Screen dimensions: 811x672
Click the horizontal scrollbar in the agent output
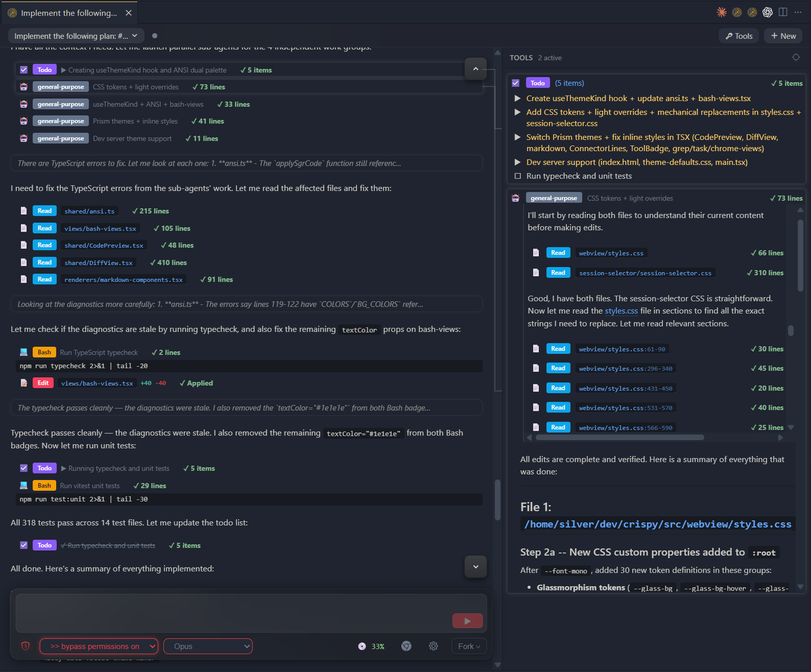(619, 437)
